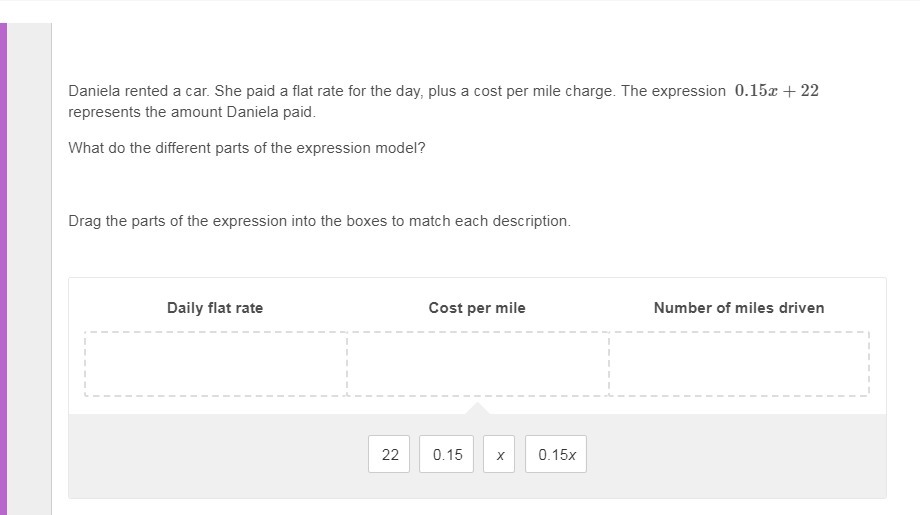Click the drop box under Daily flat rate

click(x=216, y=364)
